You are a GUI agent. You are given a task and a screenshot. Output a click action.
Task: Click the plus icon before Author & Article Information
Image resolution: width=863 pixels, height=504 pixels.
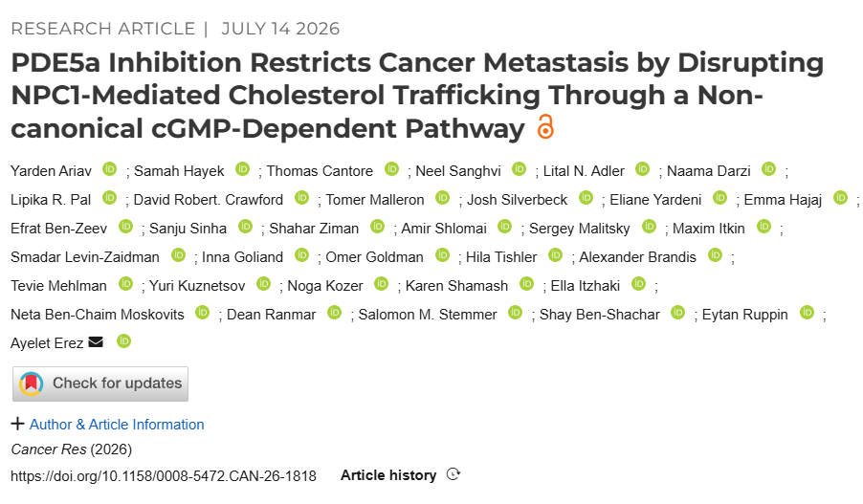tap(17, 424)
